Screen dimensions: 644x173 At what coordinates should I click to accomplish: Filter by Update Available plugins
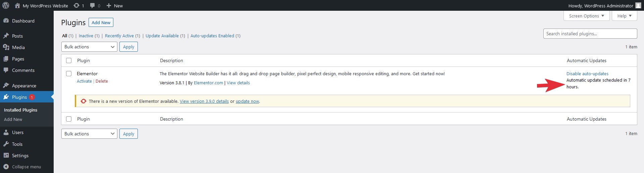click(x=162, y=36)
